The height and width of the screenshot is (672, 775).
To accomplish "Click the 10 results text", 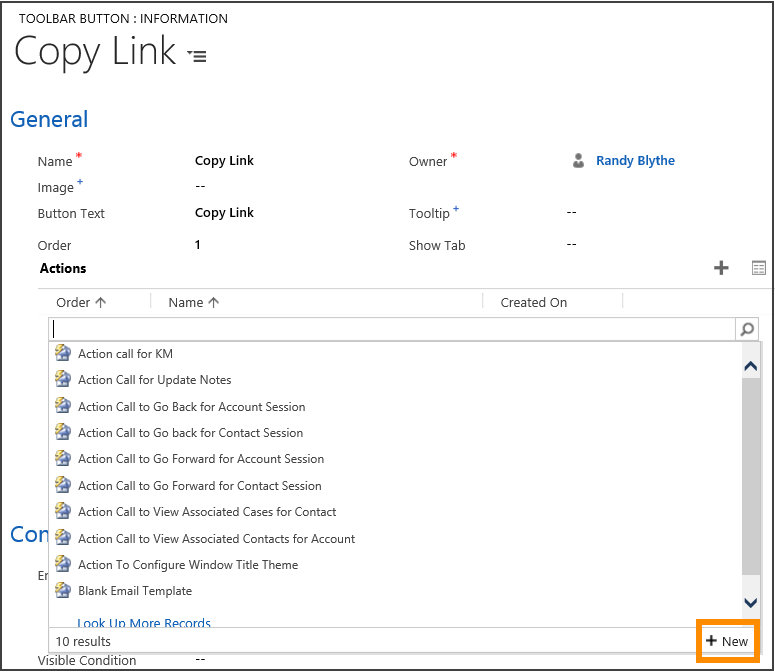I will coord(83,641).
